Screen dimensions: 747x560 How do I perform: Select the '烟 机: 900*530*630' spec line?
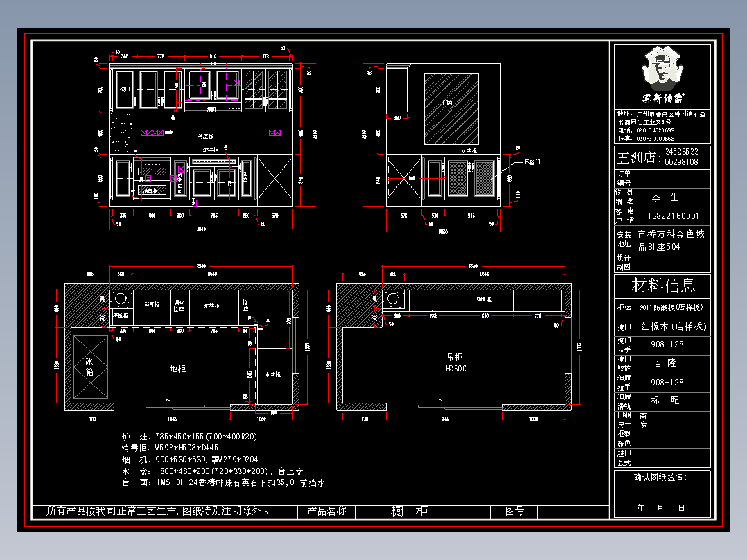(x=190, y=460)
